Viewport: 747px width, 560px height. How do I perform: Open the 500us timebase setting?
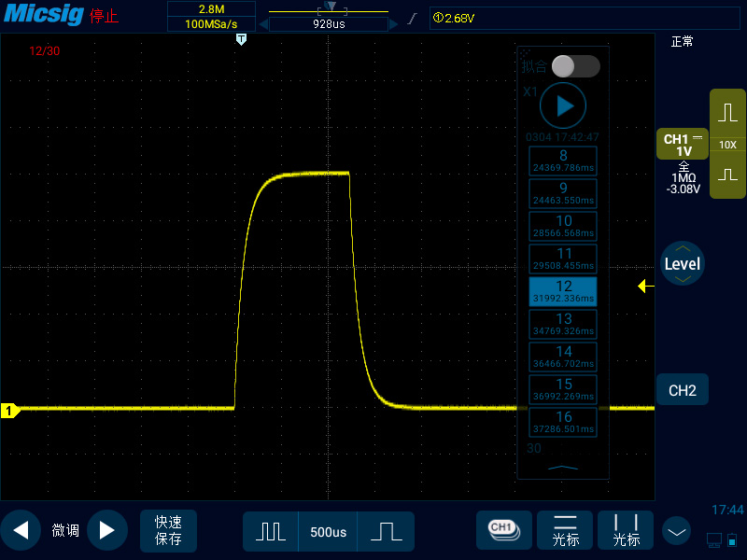click(328, 532)
